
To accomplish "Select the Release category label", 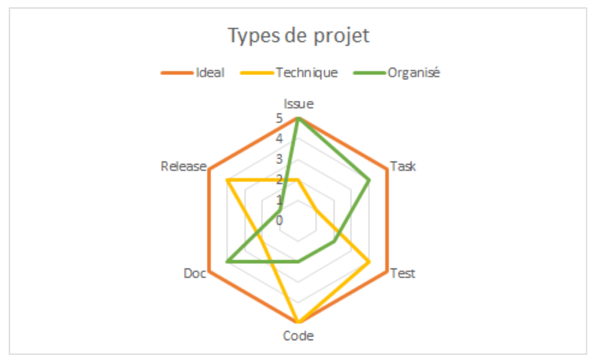I will pyautogui.click(x=183, y=166).
